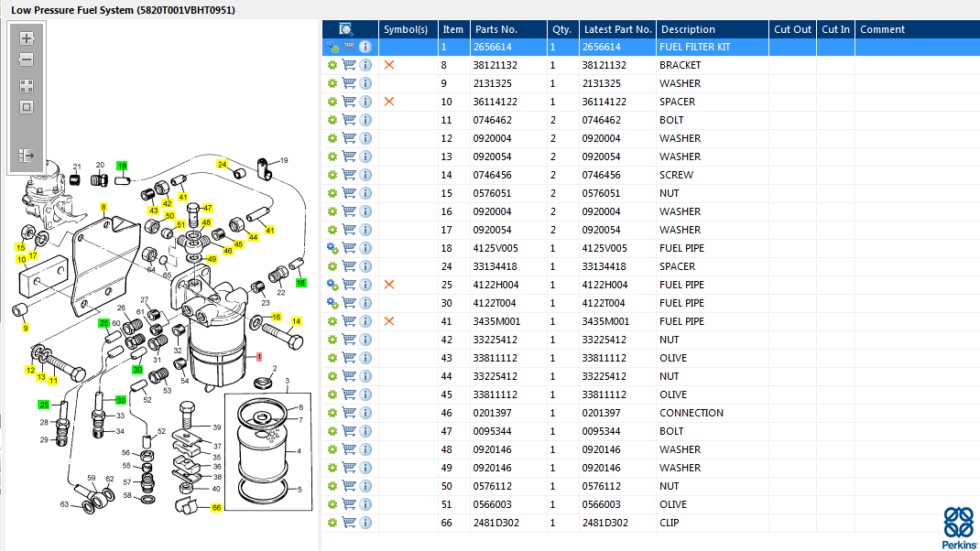Image resolution: width=980 pixels, height=551 pixels.
Task: Click the single-square fit view icon
Action: click(x=27, y=107)
